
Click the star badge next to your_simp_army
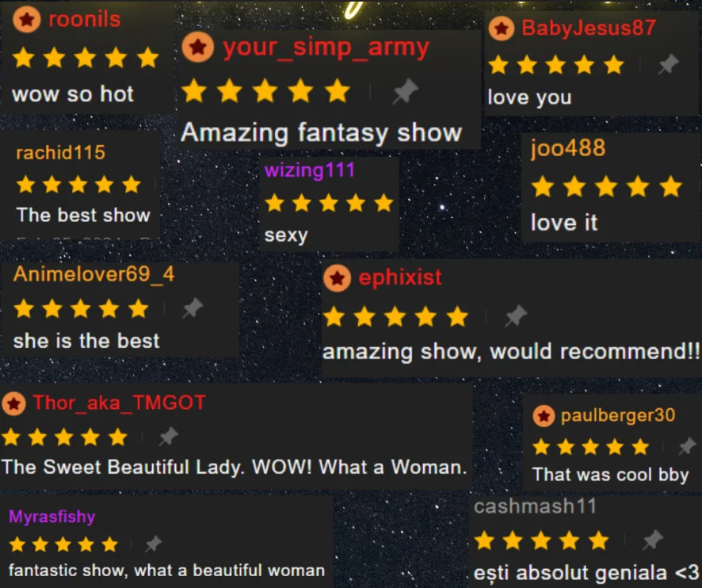pyautogui.click(x=198, y=47)
